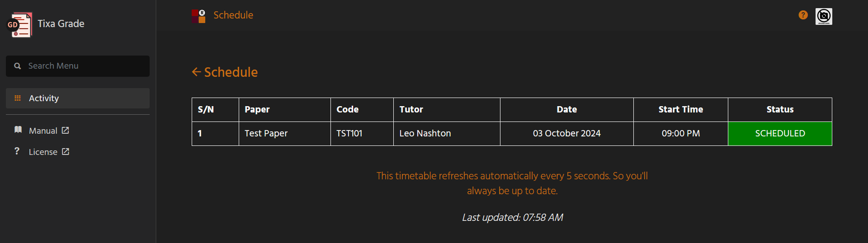Click the Manual book icon
868x243 pixels.
pyautogui.click(x=18, y=130)
